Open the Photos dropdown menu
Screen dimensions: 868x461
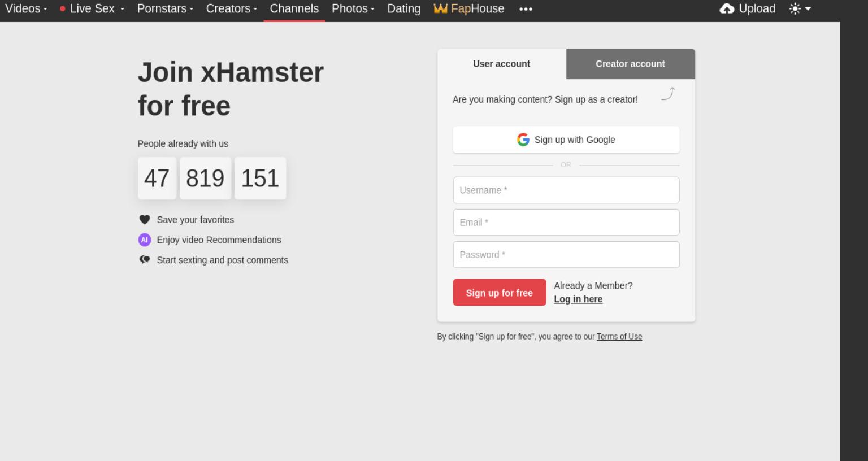coord(353,9)
